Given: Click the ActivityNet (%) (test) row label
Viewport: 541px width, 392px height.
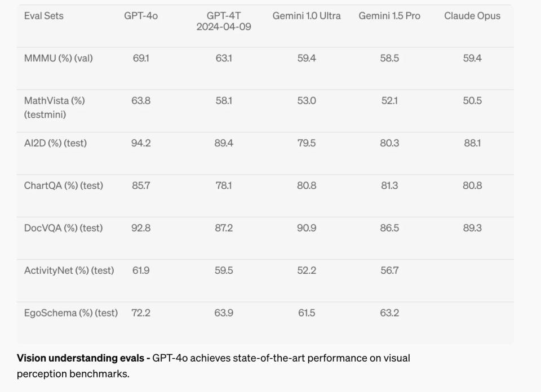Looking at the screenshot, I should (69, 270).
